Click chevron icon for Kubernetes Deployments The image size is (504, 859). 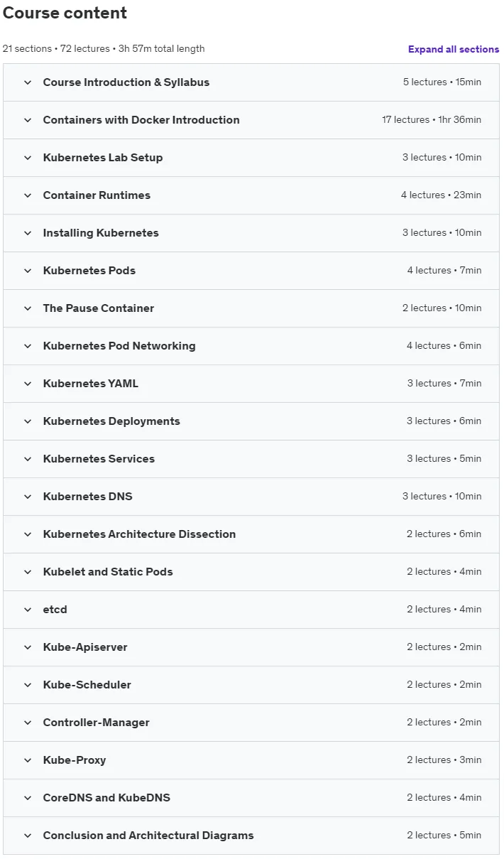tap(28, 421)
